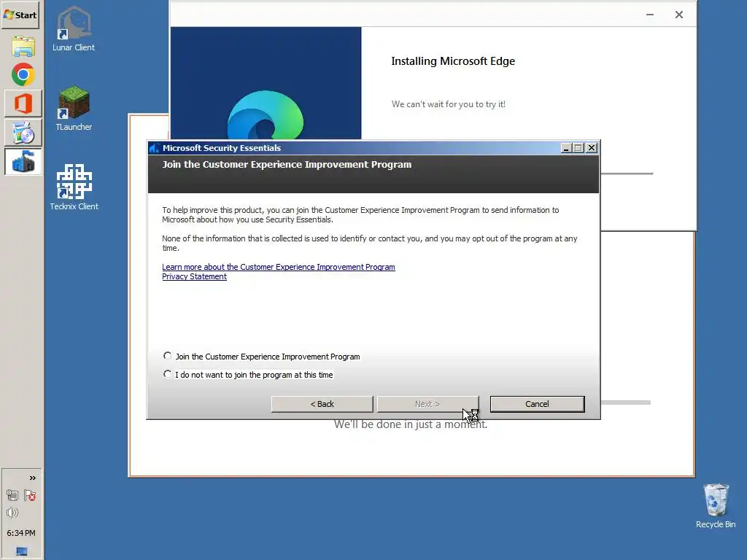Click 'We can't wait for you to try it!' text
This screenshot has height=560, width=747.
449,104
